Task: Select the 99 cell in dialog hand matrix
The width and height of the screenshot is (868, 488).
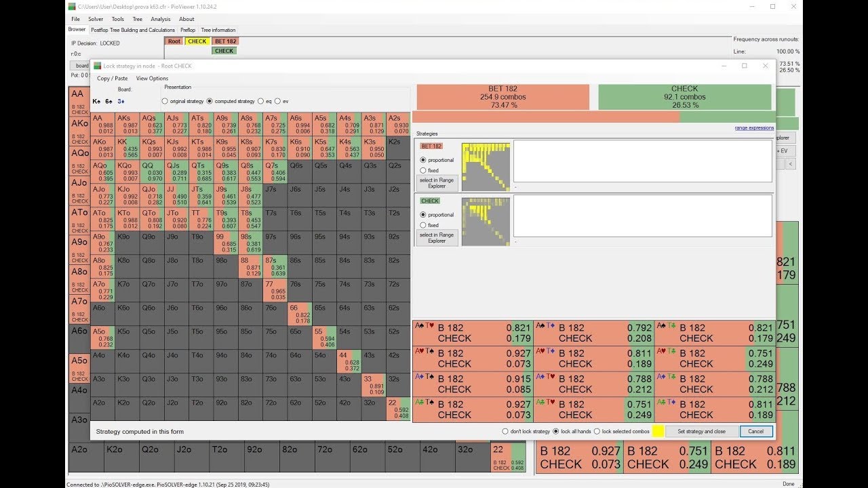Action: coord(225,243)
